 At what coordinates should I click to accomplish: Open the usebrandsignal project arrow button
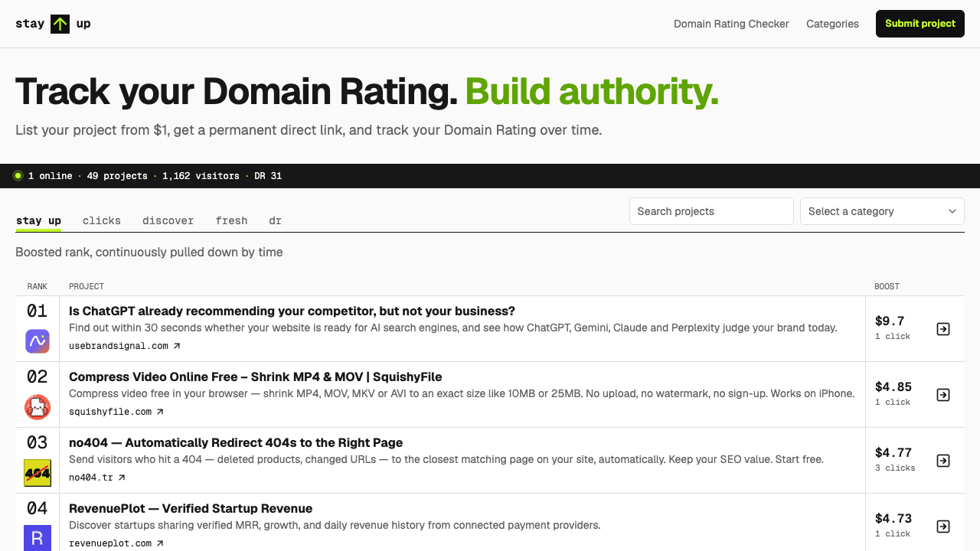coord(943,329)
